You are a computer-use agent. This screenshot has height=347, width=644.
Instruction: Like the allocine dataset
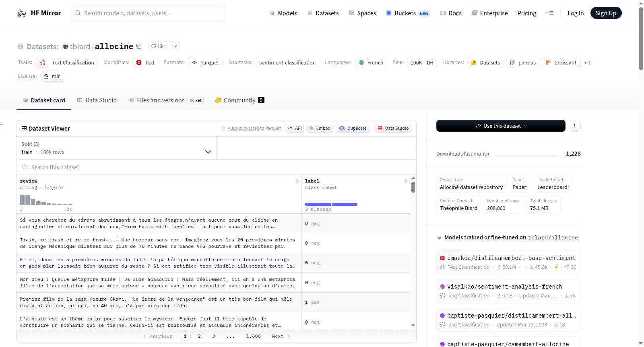[x=159, y=46]
